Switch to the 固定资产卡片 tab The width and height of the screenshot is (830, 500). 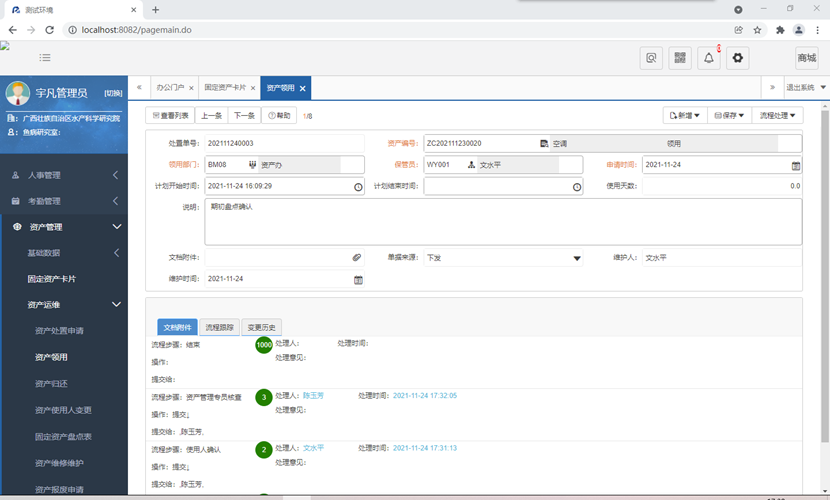click(225, 88)
